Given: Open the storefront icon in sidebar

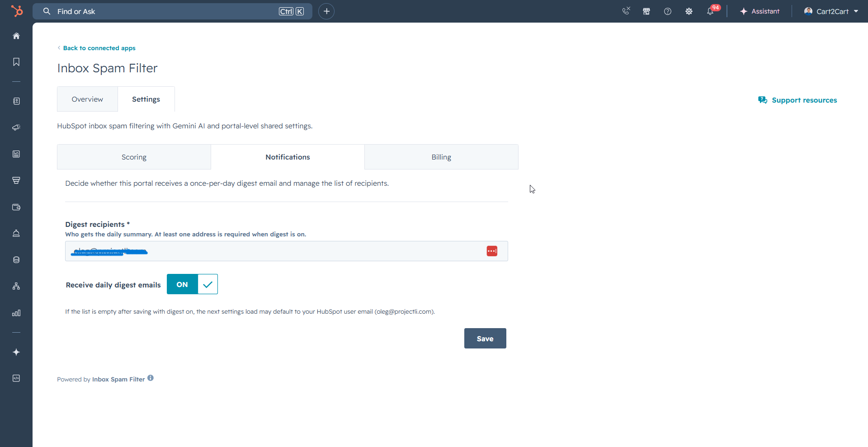Looking at the screenshot, I should tap(16, 180).
